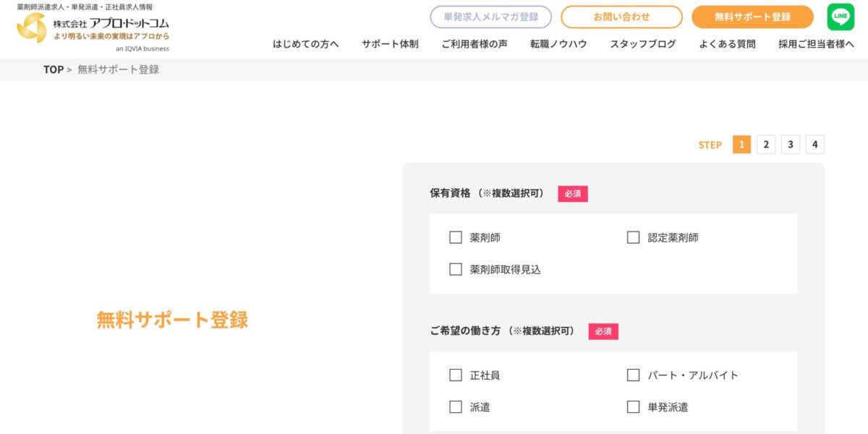Open the はじめての方へ menu
The image size is (868, 434).
click(x=306, y=44)
